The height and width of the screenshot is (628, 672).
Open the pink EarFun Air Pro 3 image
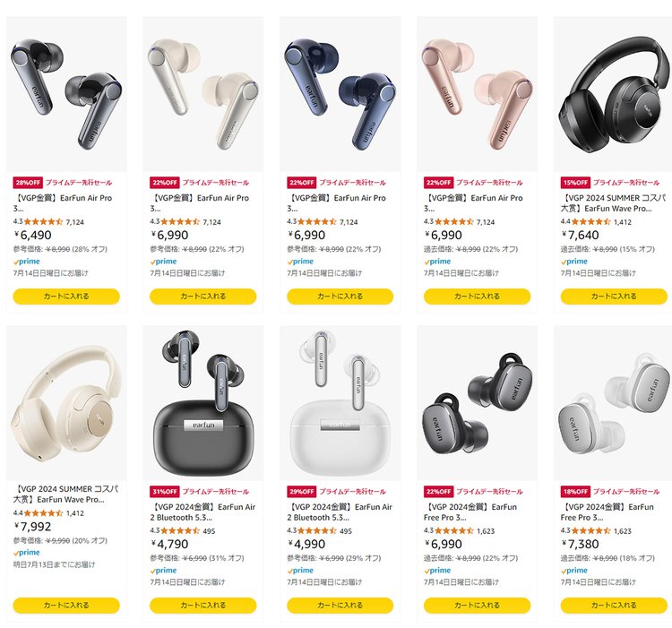[477, 94]
